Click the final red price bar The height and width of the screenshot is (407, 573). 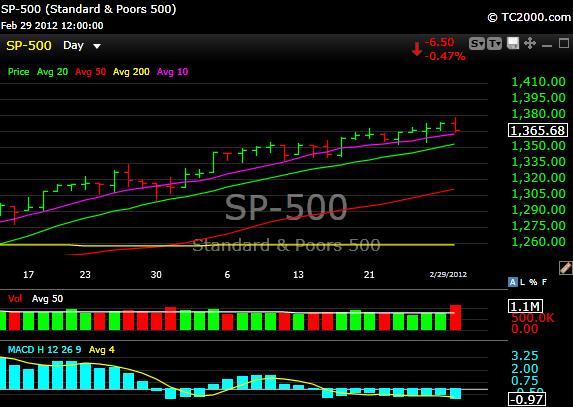pyautogui.click(x=456, y=125)
